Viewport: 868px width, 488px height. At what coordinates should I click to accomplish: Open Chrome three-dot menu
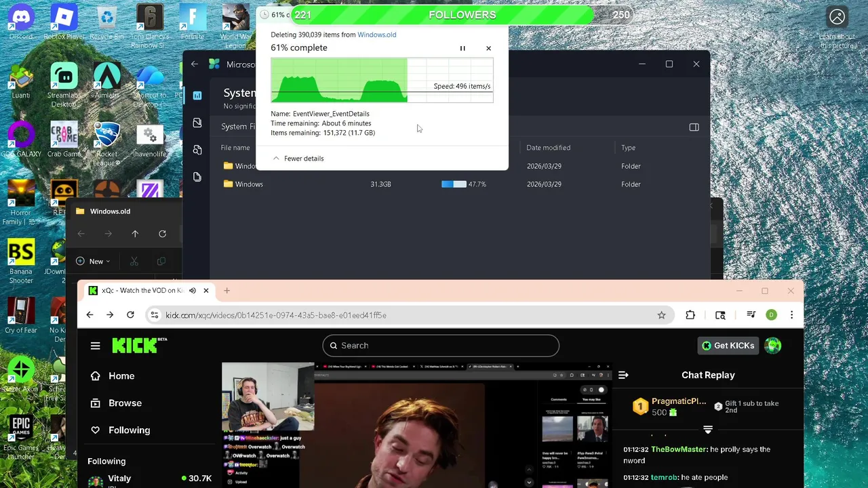pyautogui.click(x=791, y=315)
